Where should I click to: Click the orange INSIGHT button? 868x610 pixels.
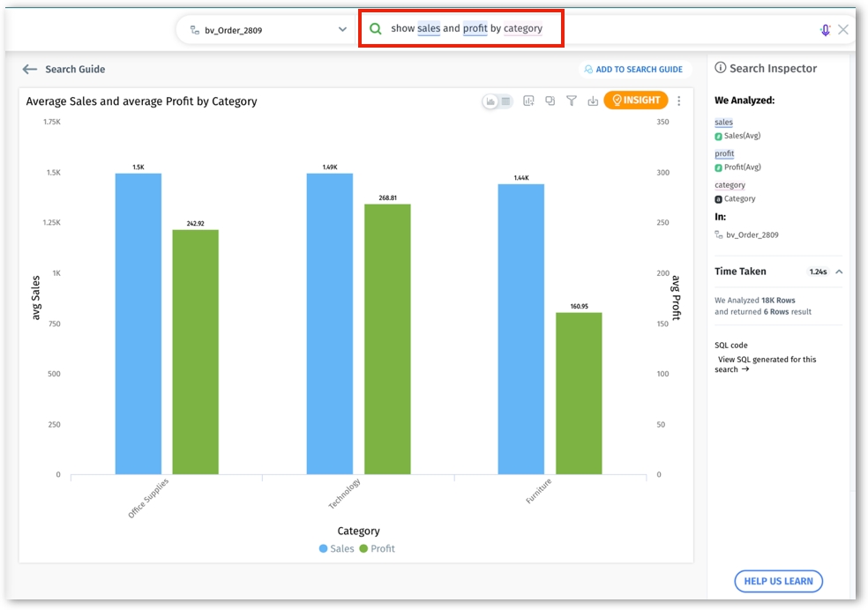[x=636, y=100]
